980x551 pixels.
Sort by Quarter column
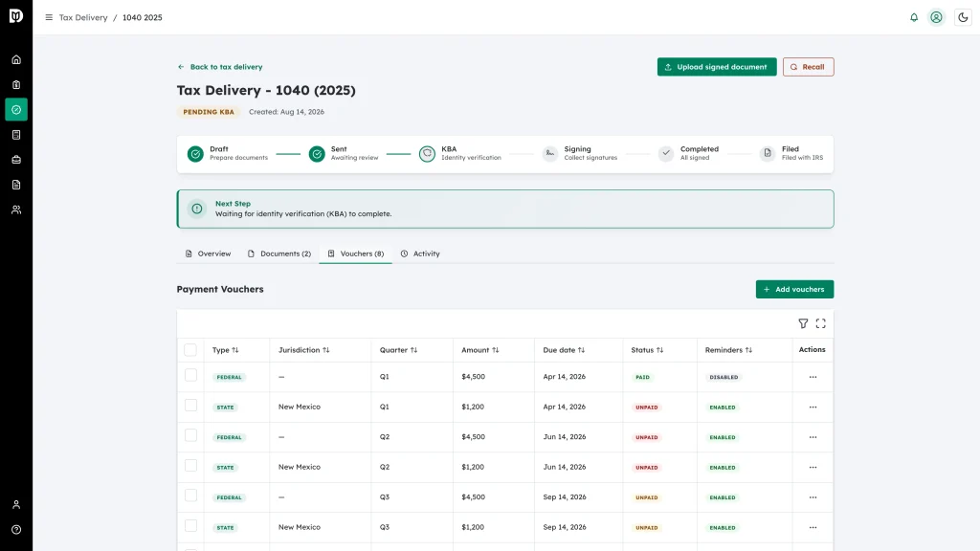(398, 350)
